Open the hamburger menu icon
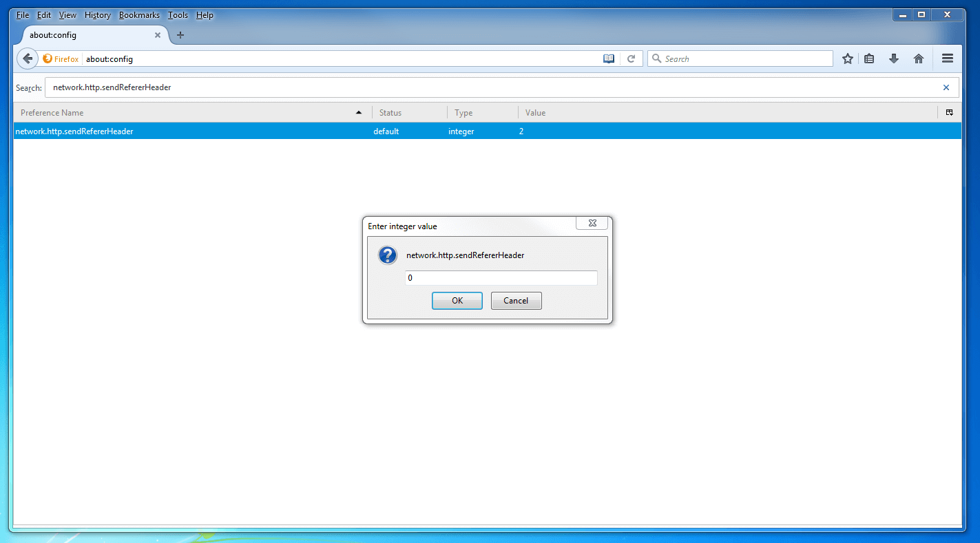Image resolution: width=980 pixels, height=543 pixels. point(948,59)
